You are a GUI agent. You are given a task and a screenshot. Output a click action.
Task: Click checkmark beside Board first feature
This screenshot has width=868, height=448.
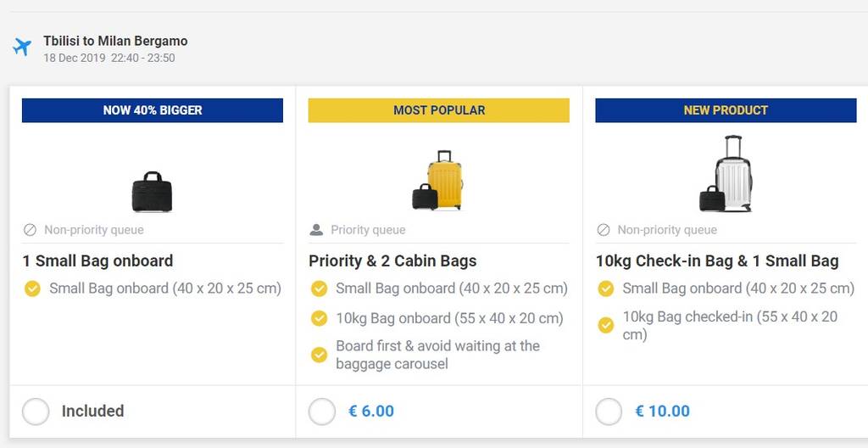point(320,355)
